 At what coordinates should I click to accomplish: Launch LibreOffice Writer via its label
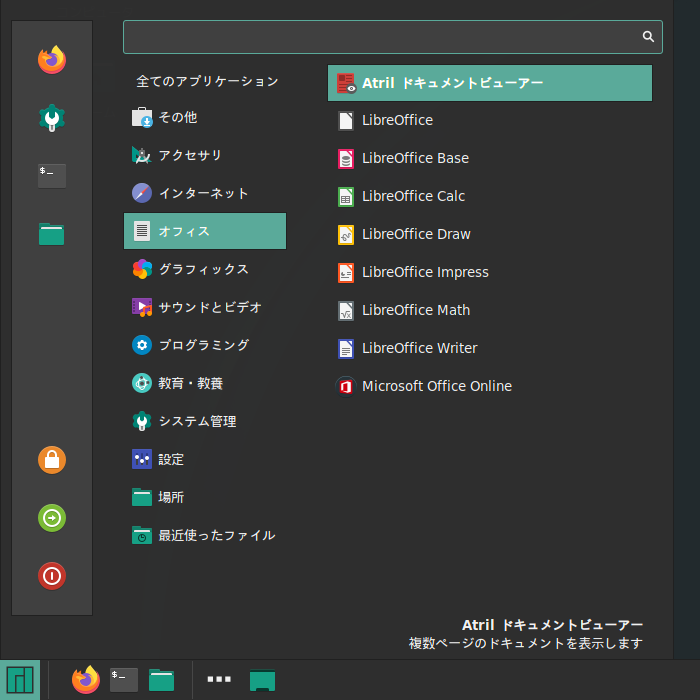tap(419, 348)
